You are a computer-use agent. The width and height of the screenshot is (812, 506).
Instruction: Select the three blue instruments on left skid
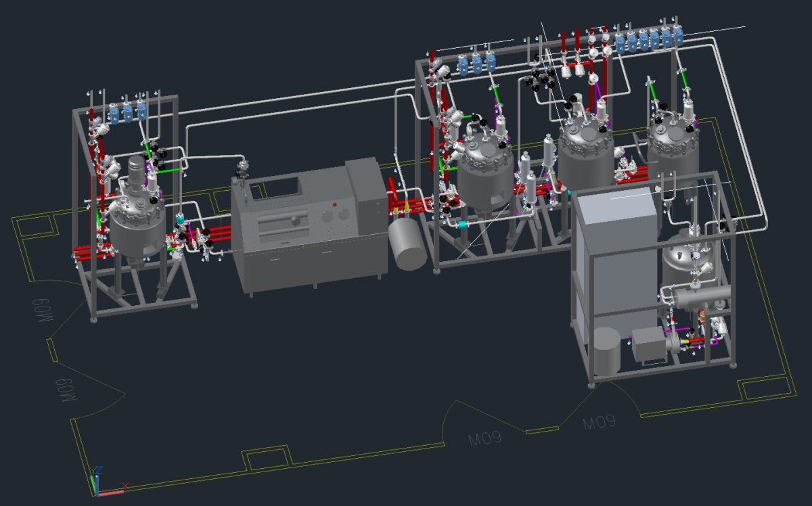pos(127,112)
